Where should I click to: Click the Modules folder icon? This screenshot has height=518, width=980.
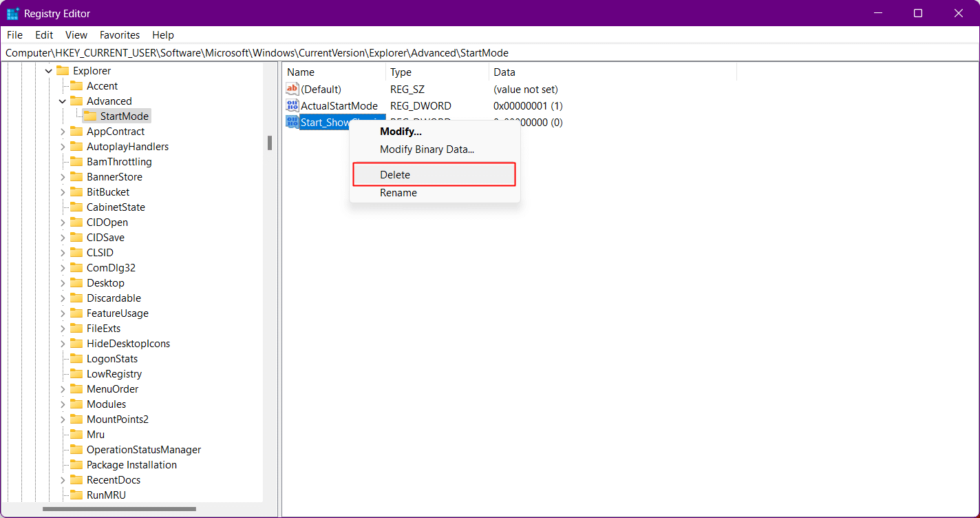[76, 404]
